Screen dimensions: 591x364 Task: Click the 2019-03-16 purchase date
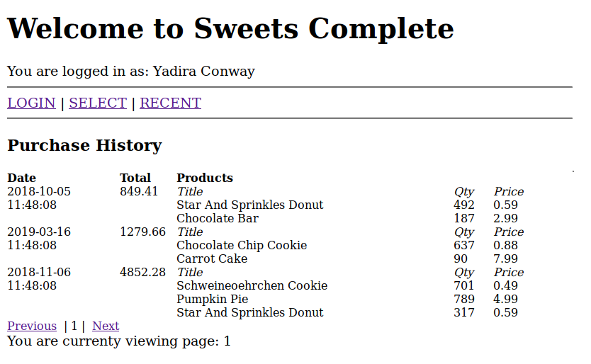[x=39, y=232]
